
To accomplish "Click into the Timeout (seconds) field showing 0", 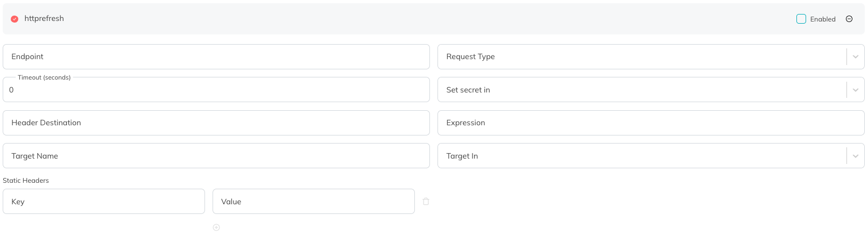I will pos(216,90).
